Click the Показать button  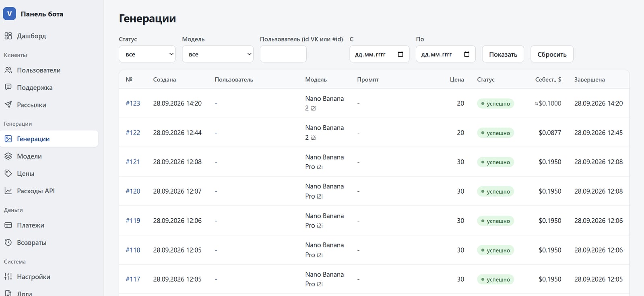(503, 54)
